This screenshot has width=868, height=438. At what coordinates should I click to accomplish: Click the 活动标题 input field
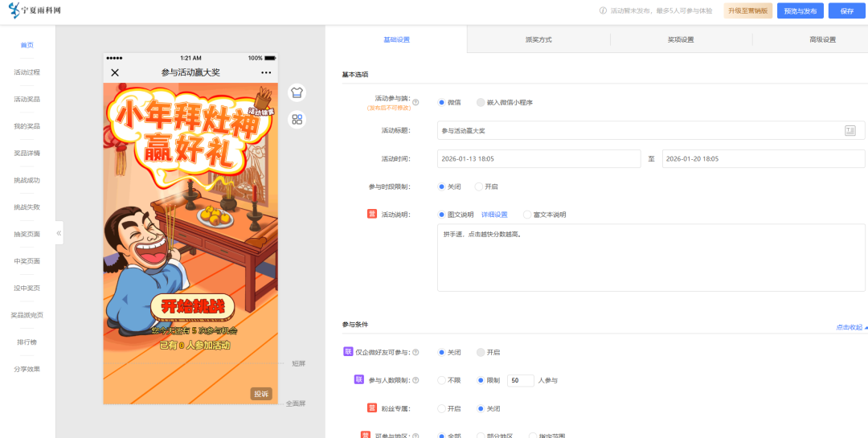(x=651, y=131)
